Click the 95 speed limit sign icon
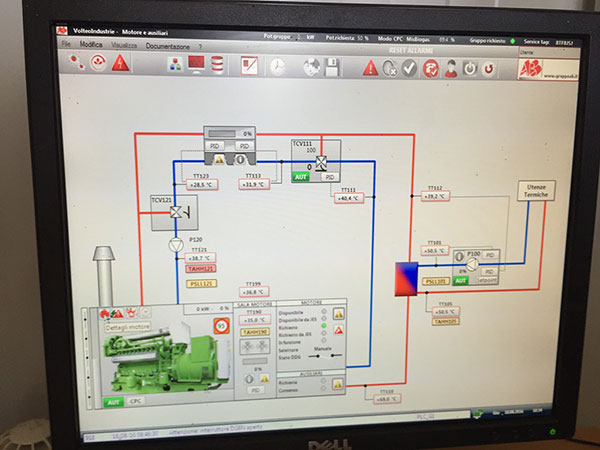 [221, 326]
